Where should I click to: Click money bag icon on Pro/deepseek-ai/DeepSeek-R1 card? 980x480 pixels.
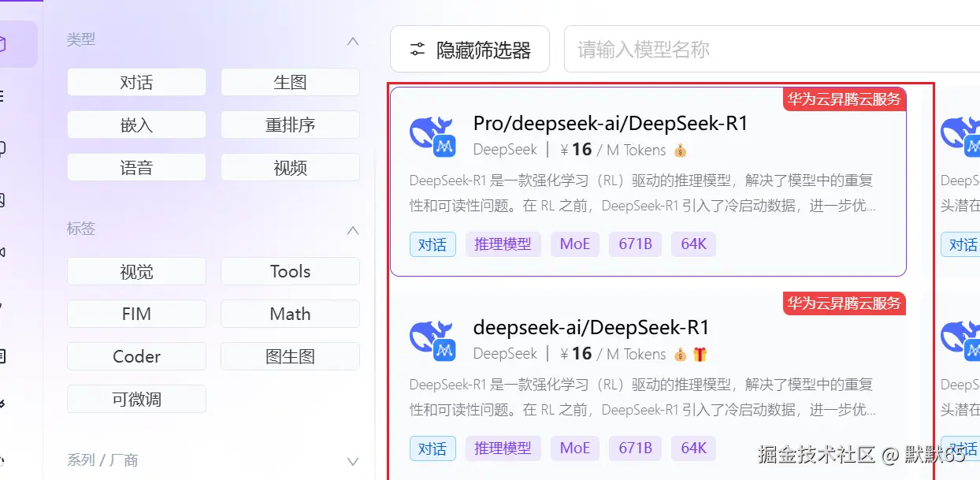(x=681, y=150)
